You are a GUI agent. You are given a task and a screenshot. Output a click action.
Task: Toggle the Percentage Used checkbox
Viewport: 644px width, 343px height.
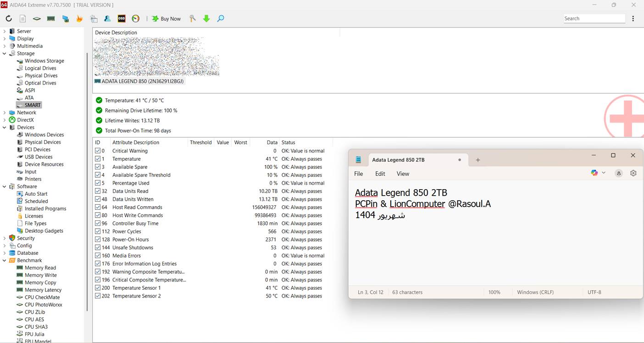tap(98, 183)
